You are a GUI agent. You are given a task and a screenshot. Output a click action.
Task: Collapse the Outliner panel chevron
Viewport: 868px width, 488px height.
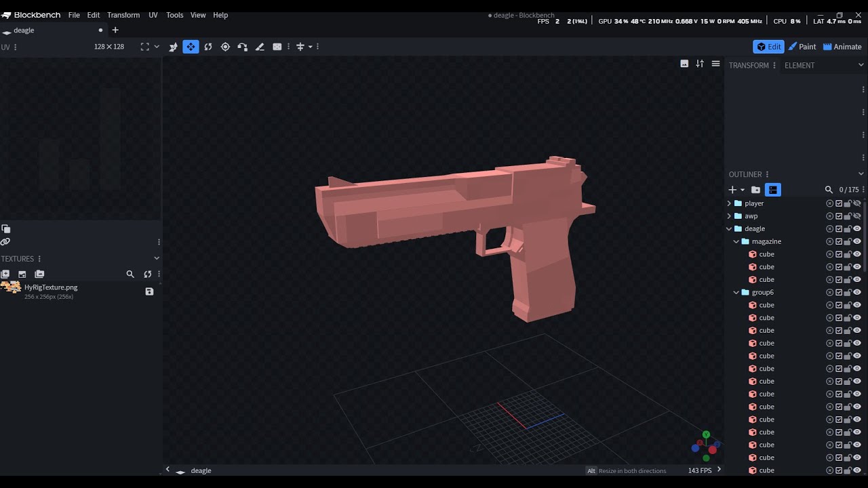[x=861, y=174]
